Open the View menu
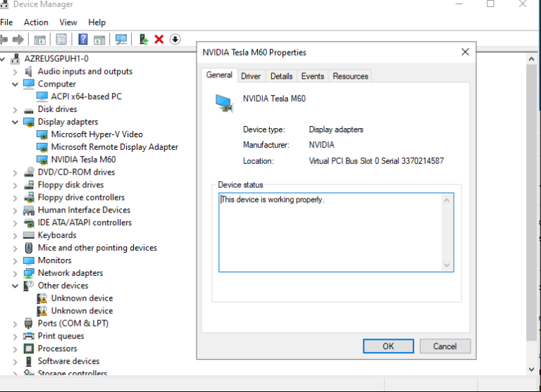Screen dimensions: 541x392 (x=68, y=23)
